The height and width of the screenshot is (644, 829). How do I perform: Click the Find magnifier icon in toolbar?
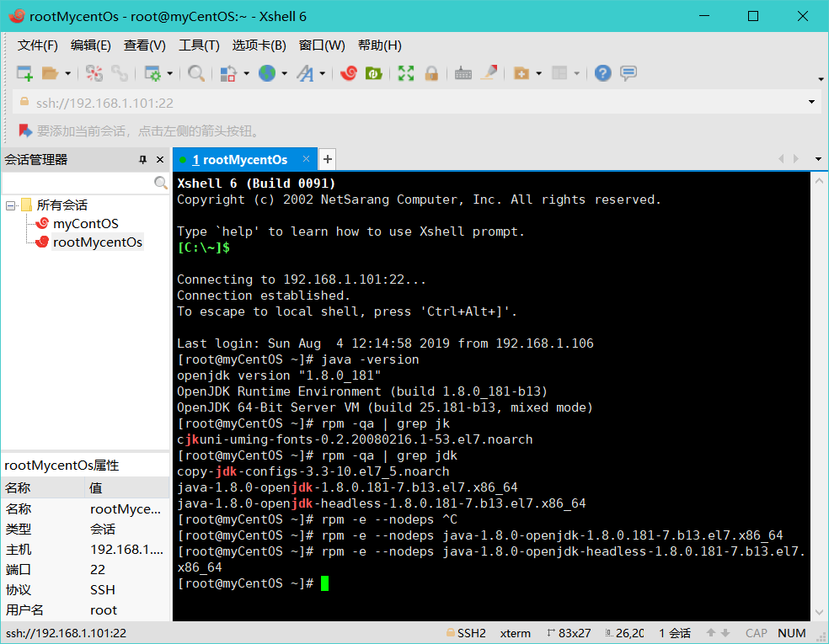[x=196, y=73]
